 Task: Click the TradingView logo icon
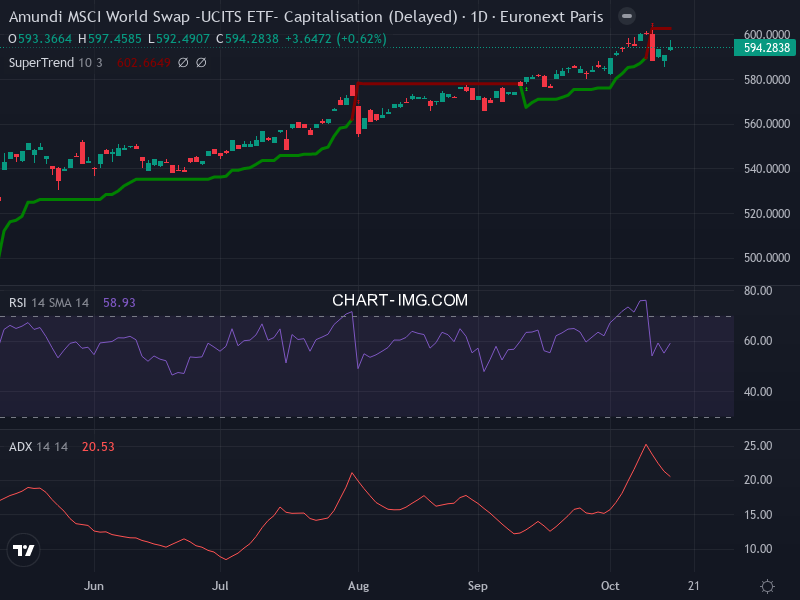[x=24, y=550]
